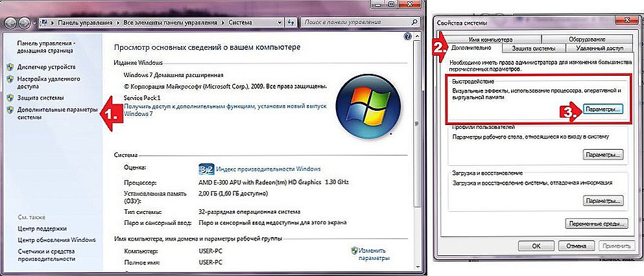Click link Получить доступ к дополнительным функциям
The height and width of the screenshot is (276, 644).
click(225, 110)
